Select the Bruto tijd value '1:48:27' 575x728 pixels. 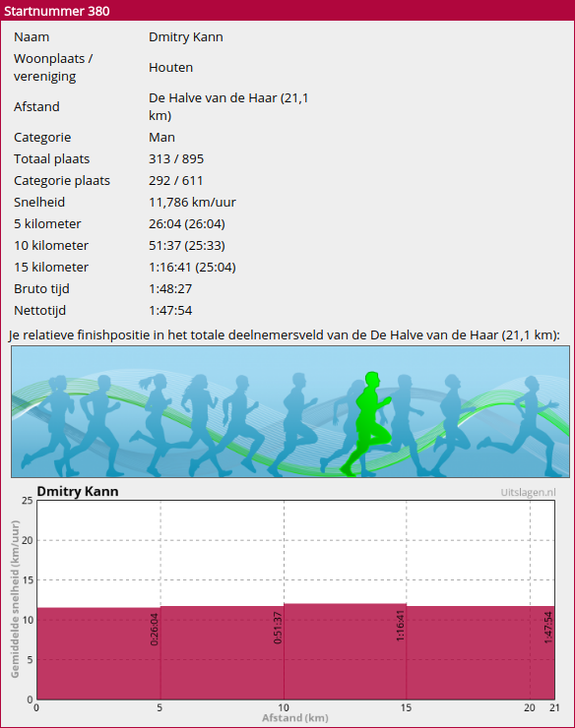pos(170,289)
